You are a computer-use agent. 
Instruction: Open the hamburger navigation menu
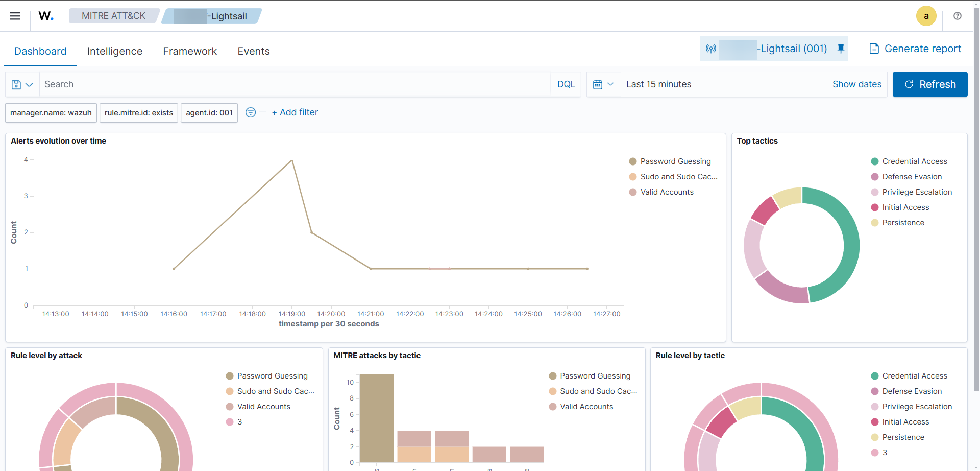click(15, 16)
